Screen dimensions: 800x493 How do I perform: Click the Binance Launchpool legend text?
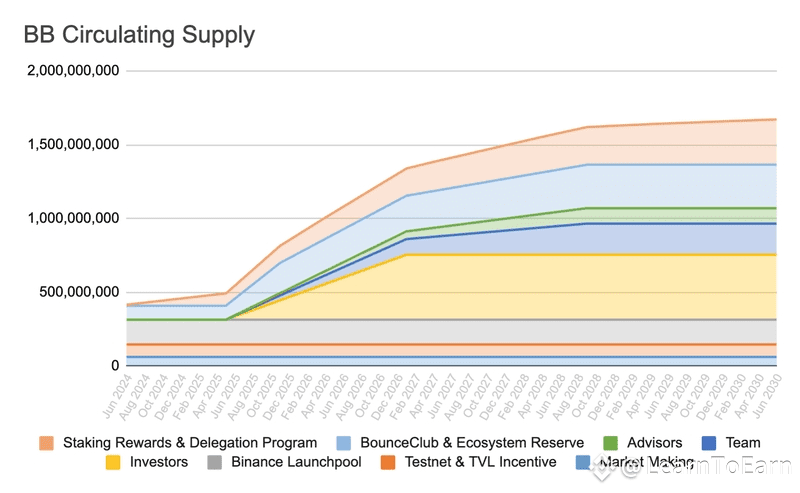click(296, 462)
